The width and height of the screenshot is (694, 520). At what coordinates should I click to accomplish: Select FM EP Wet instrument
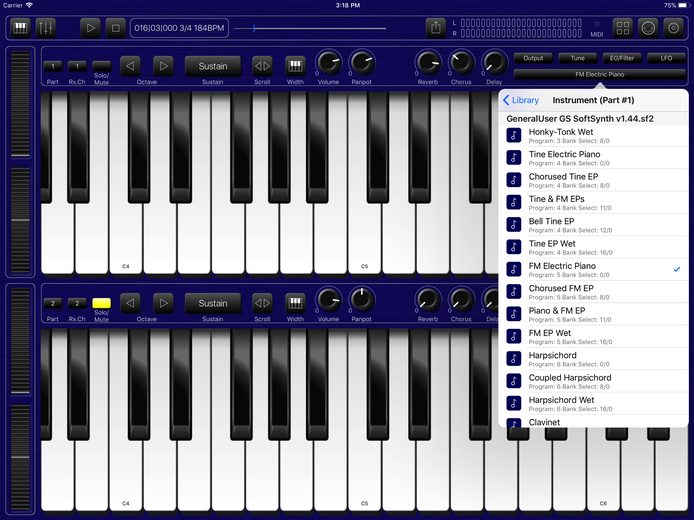point(593,337)
